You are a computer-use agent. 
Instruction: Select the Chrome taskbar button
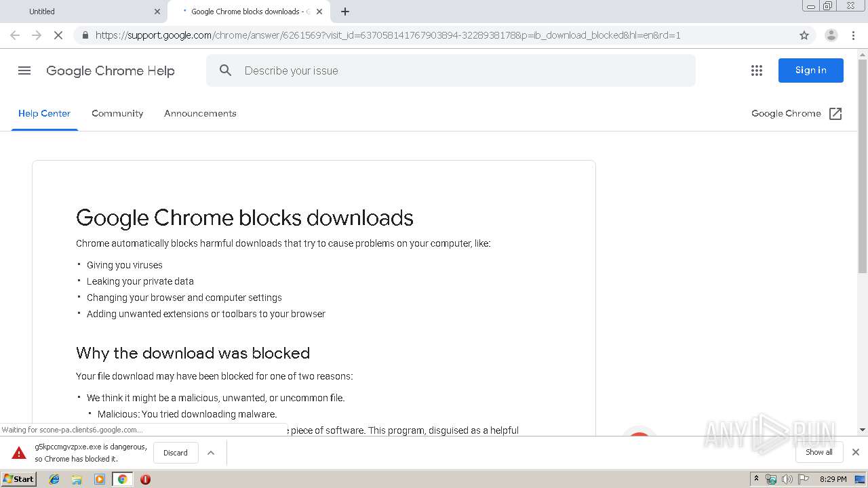(x=123, y=479)
